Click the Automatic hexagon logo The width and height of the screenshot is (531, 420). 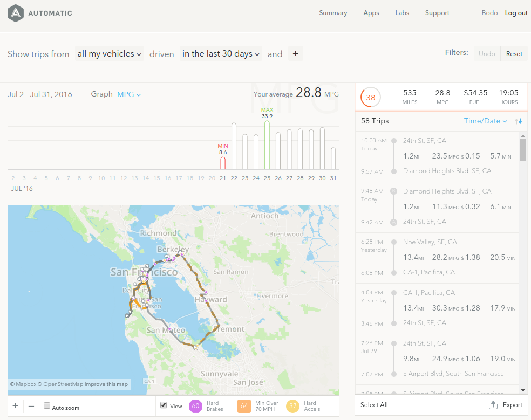point(16,13)
